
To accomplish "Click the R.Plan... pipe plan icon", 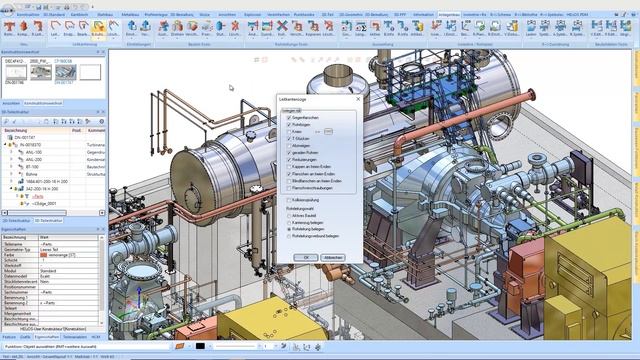I will tap(480, 27).
